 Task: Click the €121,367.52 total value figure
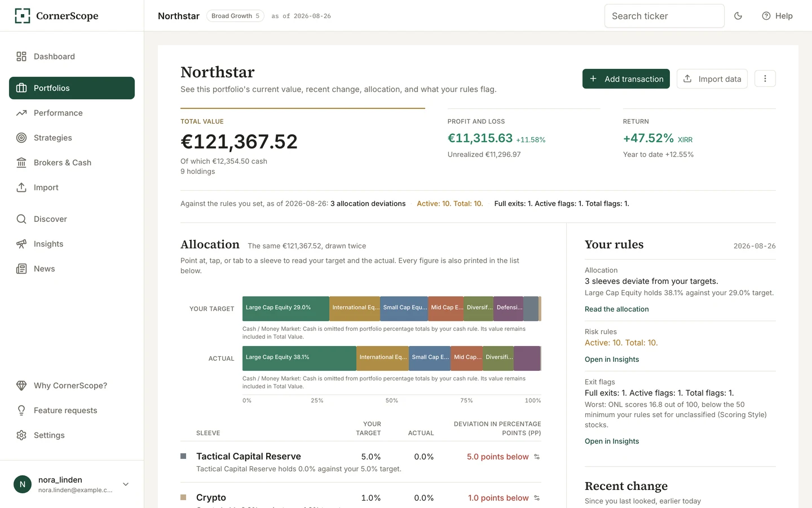[239, 142]
